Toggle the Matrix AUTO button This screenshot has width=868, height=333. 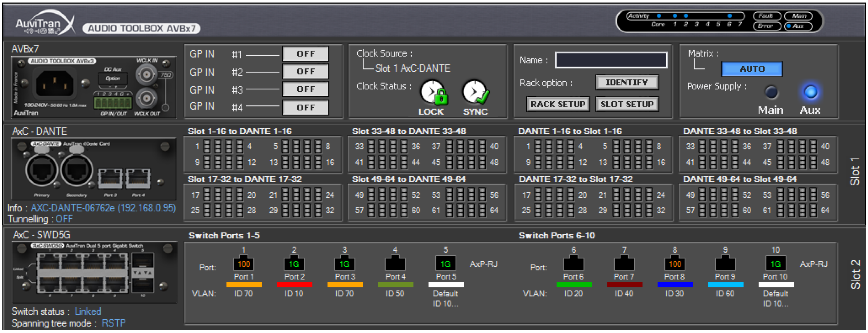pyautogui.click(x=752, y=69)
